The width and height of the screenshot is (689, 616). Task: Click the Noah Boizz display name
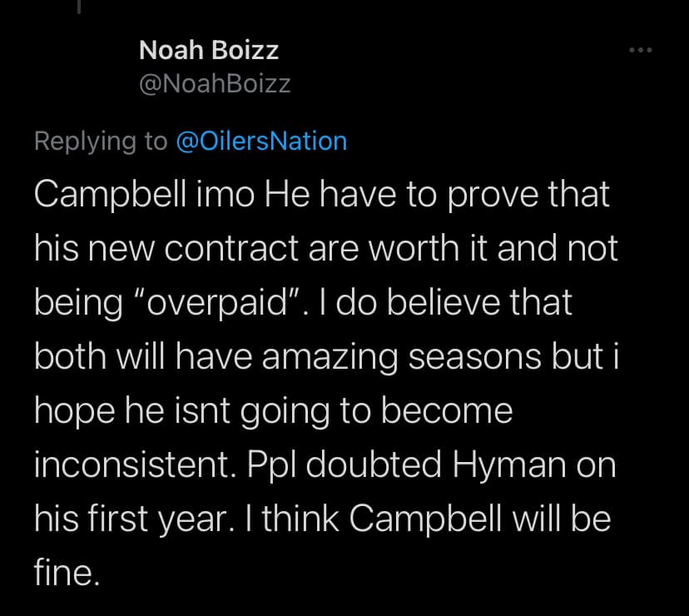(x=208, y=51)
